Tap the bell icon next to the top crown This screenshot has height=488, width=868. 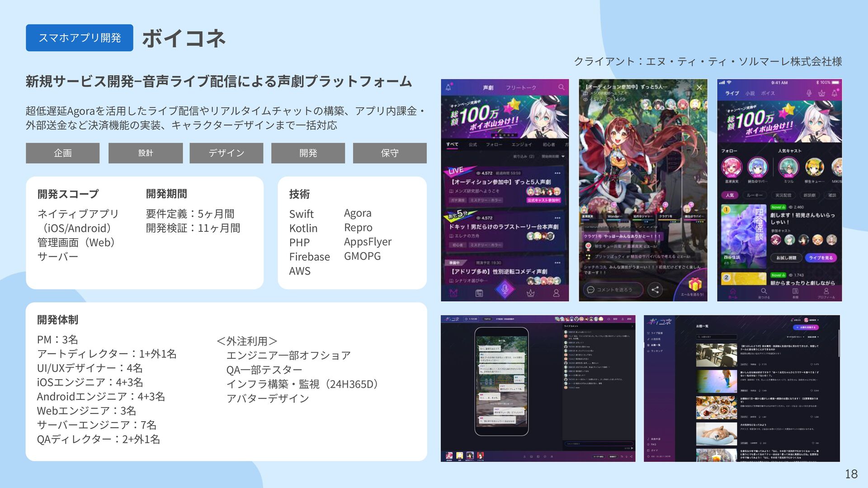834,93
